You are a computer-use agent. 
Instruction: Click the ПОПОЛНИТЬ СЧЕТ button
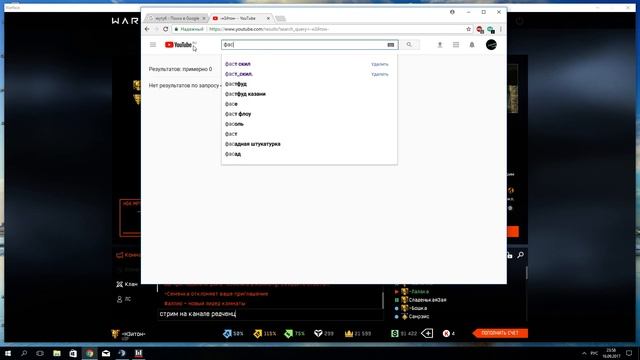click(x=500, y=333)
